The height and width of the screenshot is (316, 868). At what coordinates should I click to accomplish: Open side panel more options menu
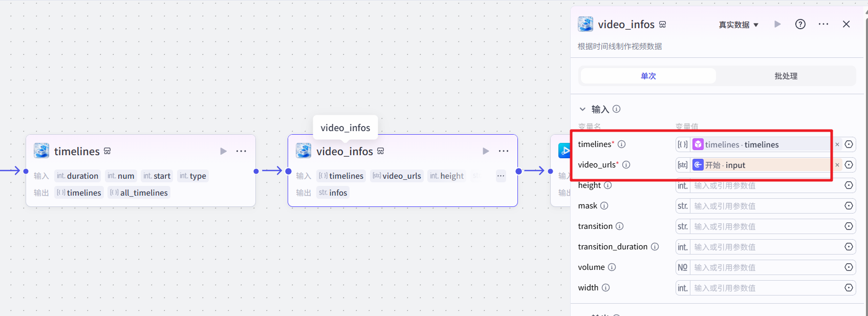[823, 24]
